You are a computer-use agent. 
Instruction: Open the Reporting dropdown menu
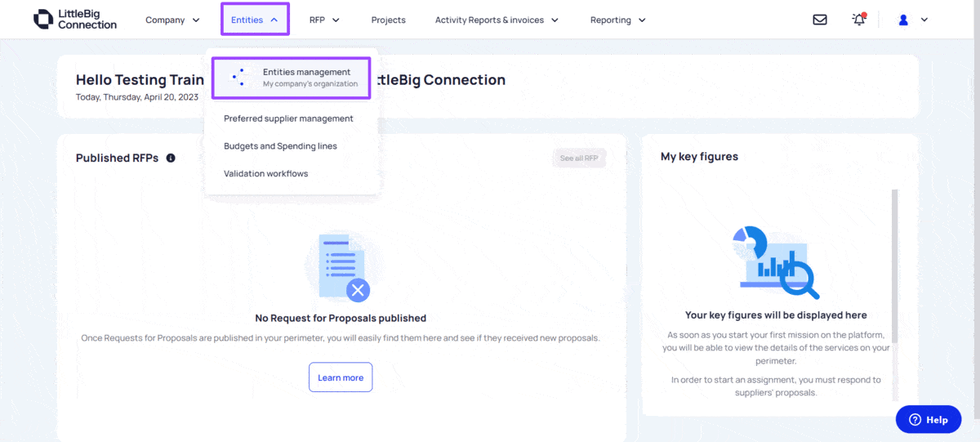[618, 20]
